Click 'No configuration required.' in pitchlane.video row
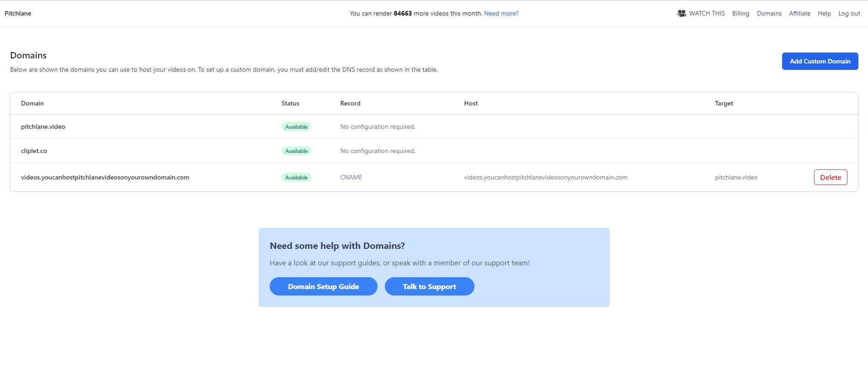The width and height of the screenshot is (868, 385). click(x=378, y=127)
